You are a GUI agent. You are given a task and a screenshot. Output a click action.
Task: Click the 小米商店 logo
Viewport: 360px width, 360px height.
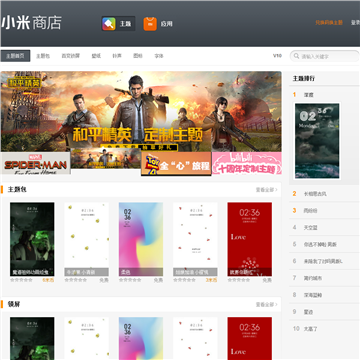(x=31, y=23)
